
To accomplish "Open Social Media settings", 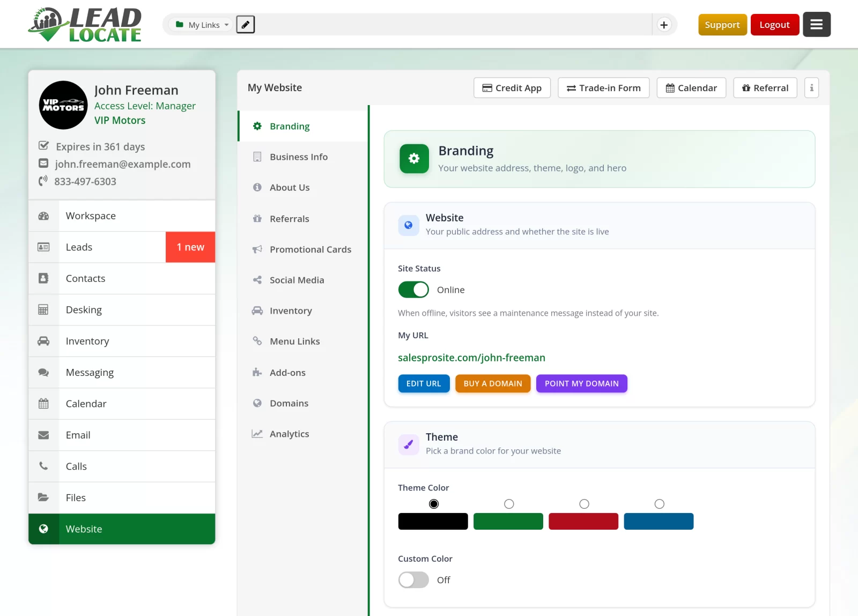I will (304, 280).
